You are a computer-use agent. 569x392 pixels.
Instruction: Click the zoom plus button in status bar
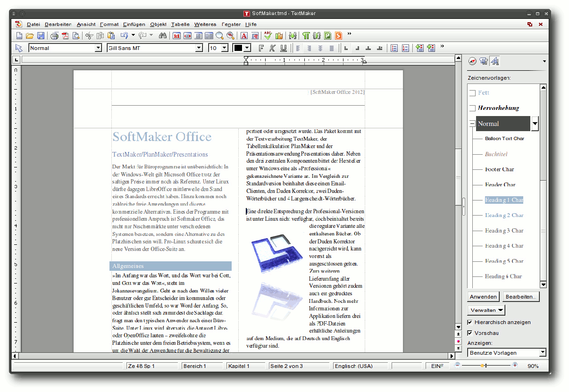pyautogui.click(x=515, y=365)
